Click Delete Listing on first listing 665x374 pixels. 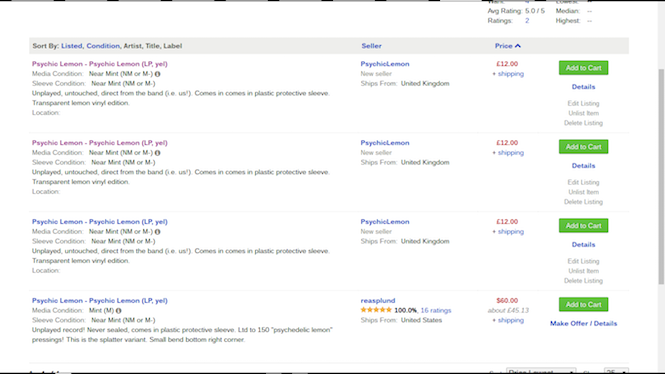583,123
